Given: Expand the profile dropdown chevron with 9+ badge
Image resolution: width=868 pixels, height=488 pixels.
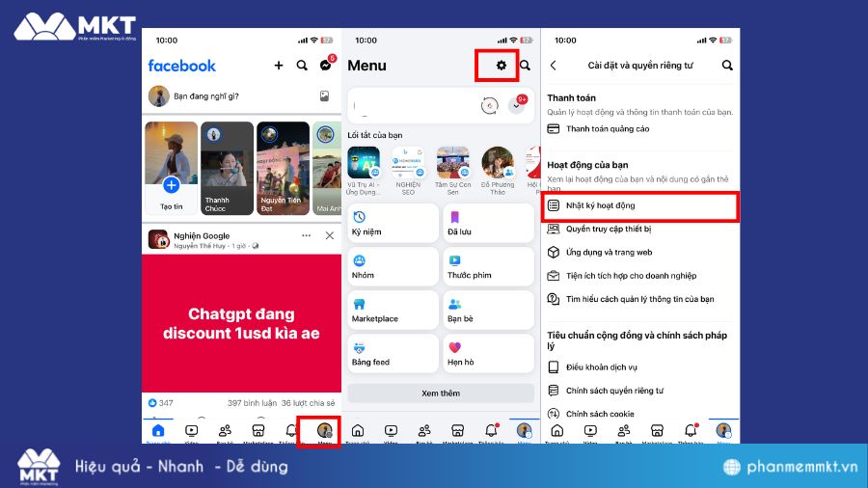Looking at the screenshot, I should pos(517,105).
